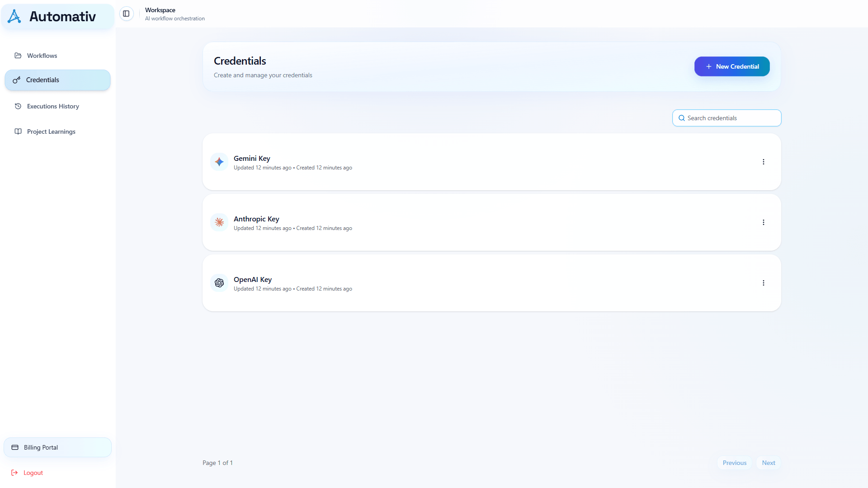Image resolution: width=868 pixels, height=488 pixels.
Task: Click the Automativ brand name
Action: tap(62, 16)
